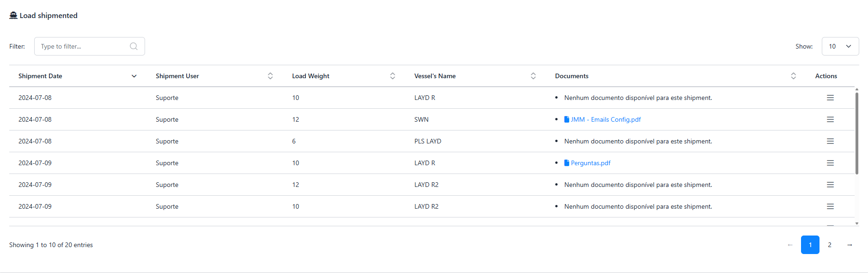The height and width of the screenshot is (273, 868).
Task: Click the ship icon next to Load shipmented
Action: click(x=13, y=15)
